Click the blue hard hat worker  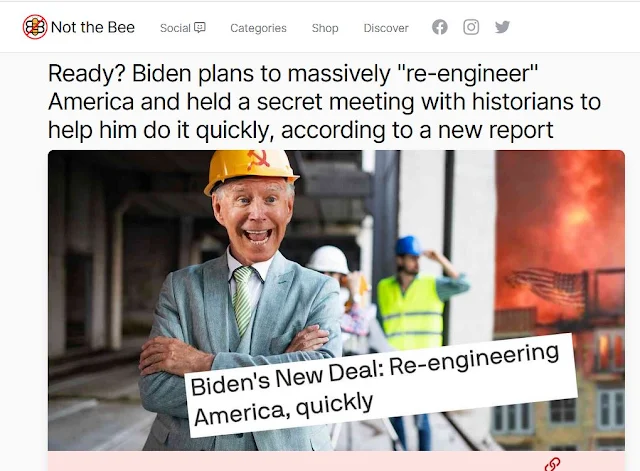point(409,245)
